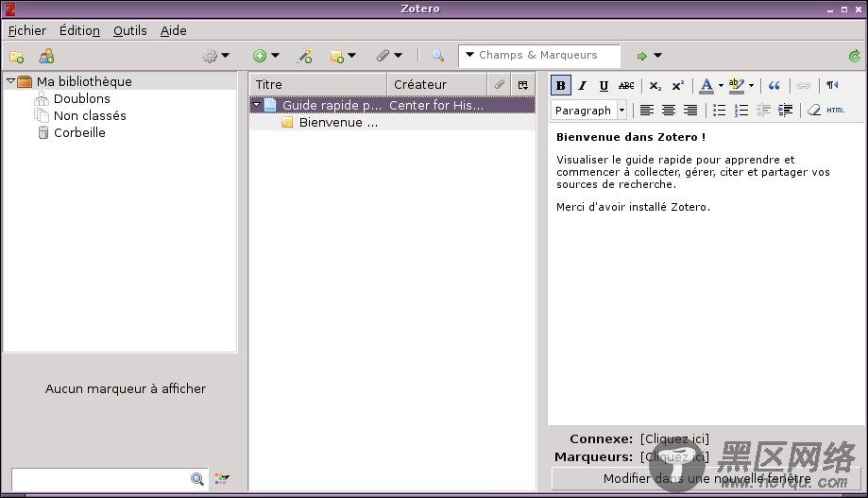
Task: Click the Indent icon
Action: [785, 111]
